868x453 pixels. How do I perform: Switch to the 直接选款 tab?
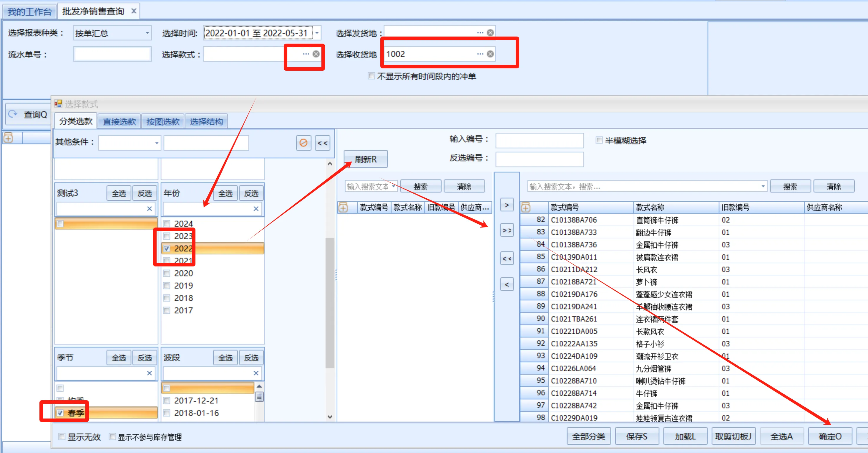point(119,122)
